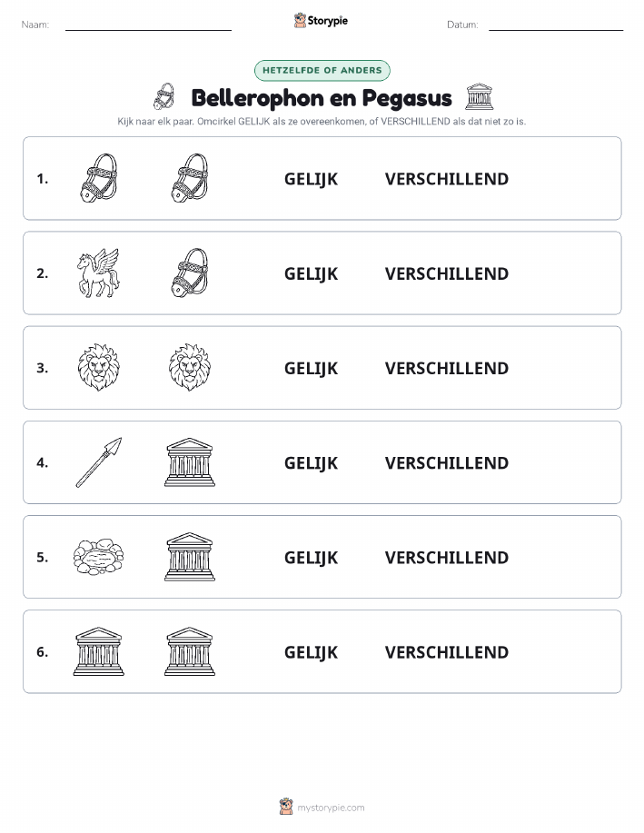This screenshot has width=644, height=833.
Task: Click the temple icon next to the spear
Action: pos(190,462)
